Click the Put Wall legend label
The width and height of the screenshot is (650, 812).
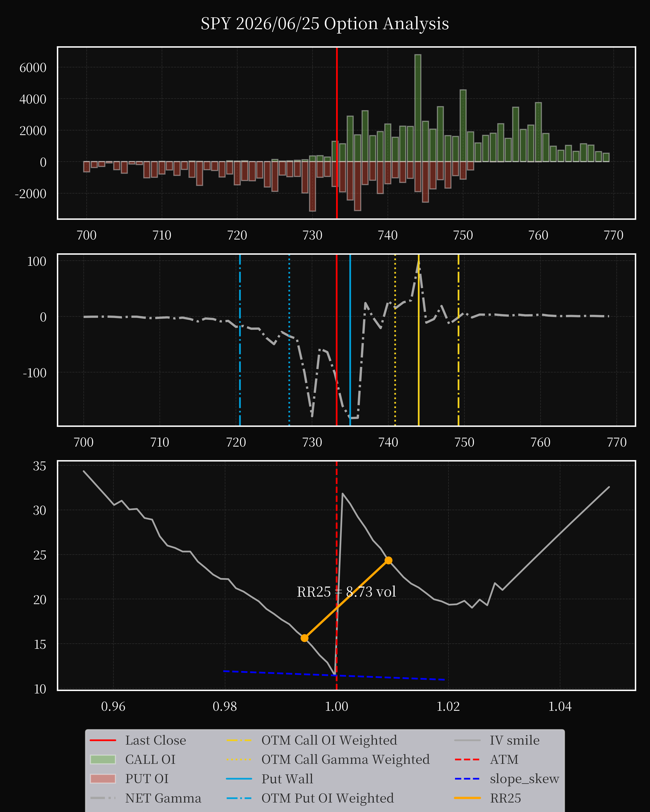click(287, 778)
